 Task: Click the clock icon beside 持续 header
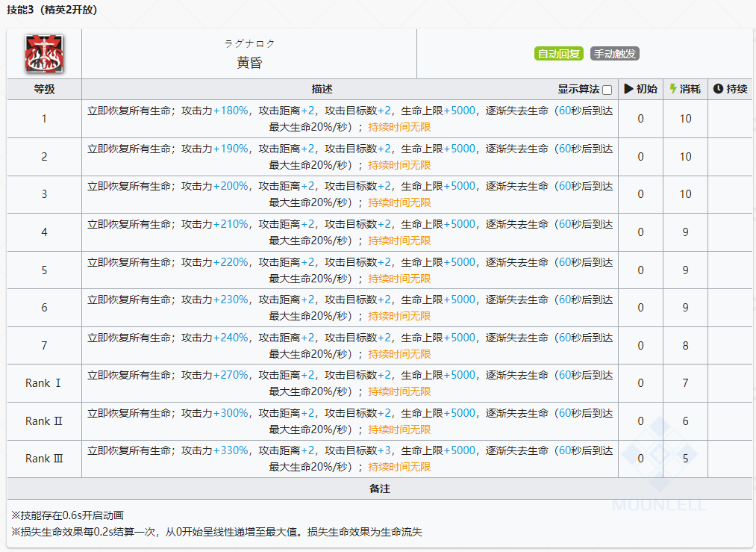click(718, 89)
